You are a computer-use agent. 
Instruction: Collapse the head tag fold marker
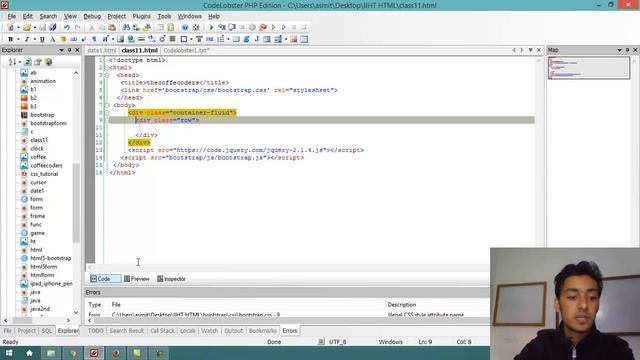[x=107, y=75]
